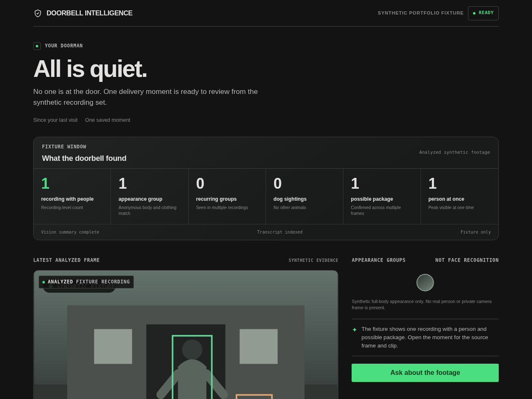Click the READY status badge
The height and width of the screenshot is (399, 532).
tap(483, 13)
